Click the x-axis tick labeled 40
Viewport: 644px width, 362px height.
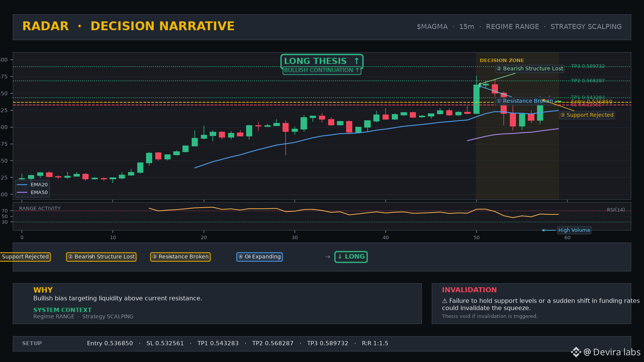[x=386, y=238]
